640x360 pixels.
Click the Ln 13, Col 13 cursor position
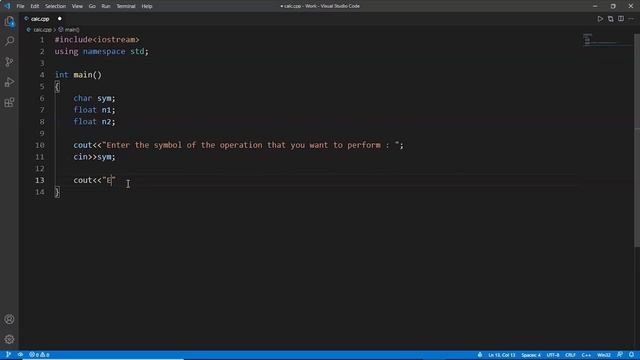(502, 355)
